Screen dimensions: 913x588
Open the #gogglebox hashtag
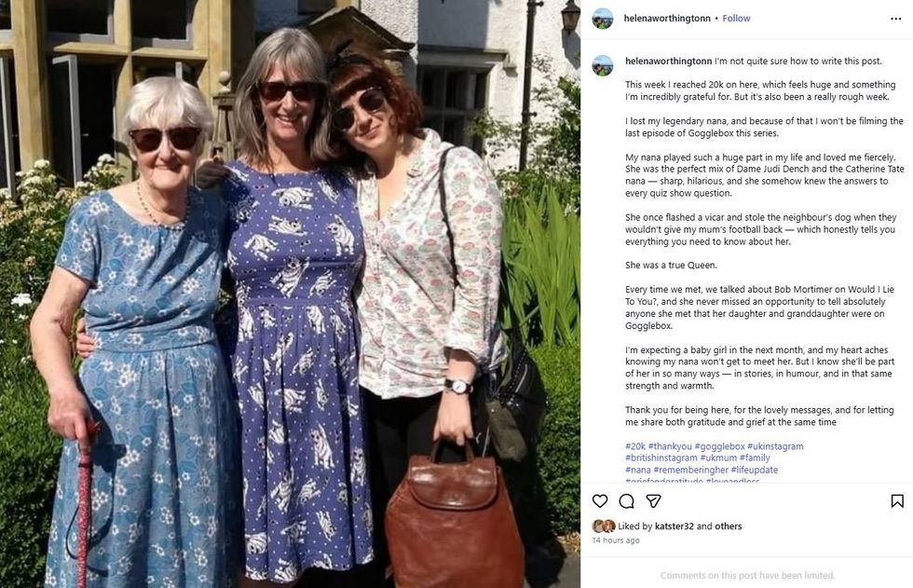click(719, 446)
